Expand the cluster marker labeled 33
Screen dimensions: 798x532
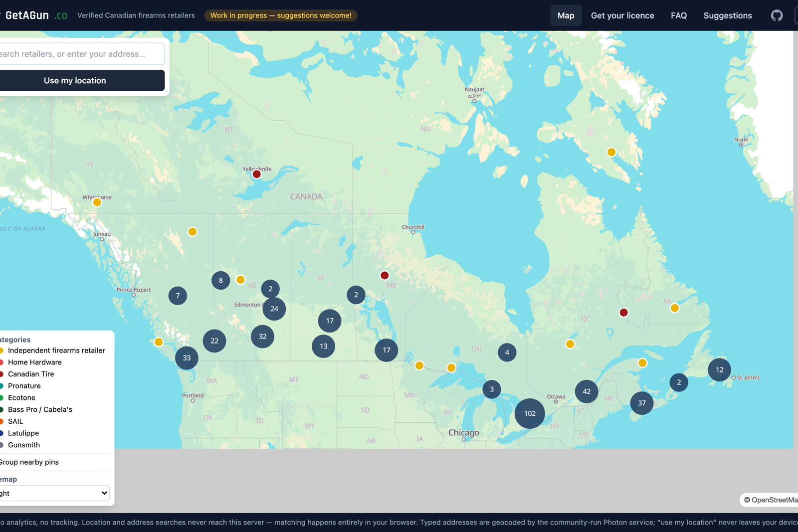[x=187, y=357]
